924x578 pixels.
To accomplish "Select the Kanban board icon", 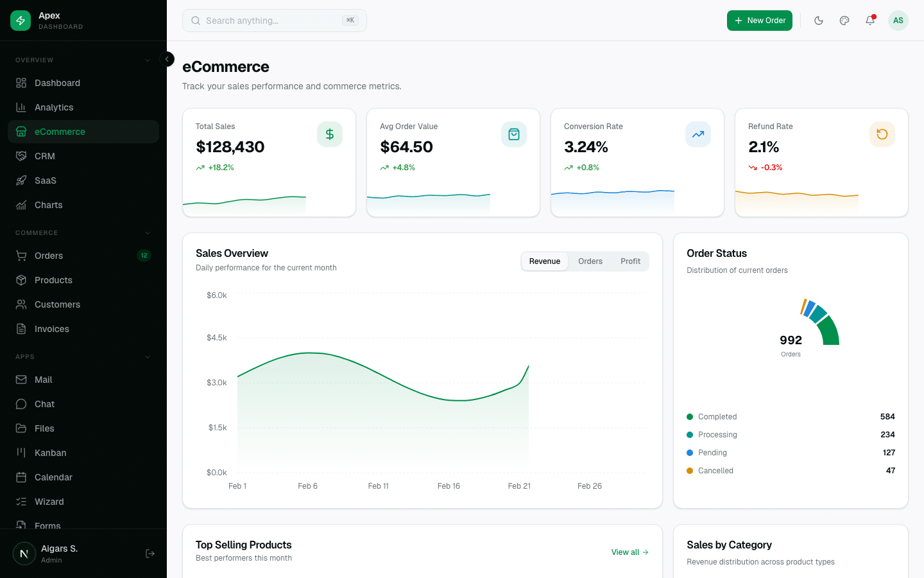I will click(x=21, y=453).
